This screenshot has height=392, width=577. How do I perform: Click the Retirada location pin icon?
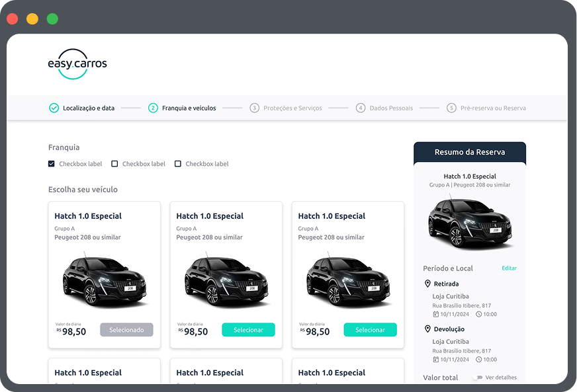(427, 284)
